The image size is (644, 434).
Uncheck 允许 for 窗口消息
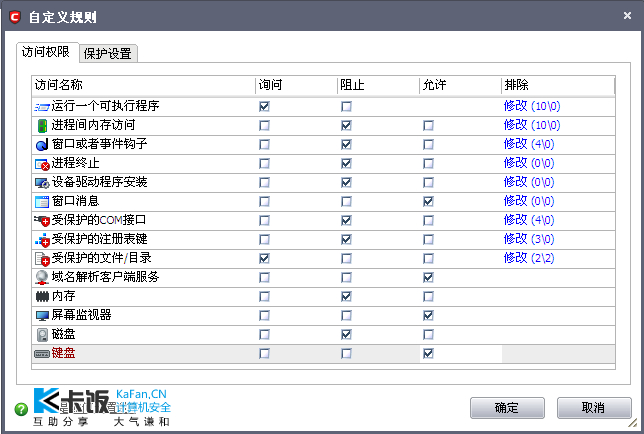[428, 202]
